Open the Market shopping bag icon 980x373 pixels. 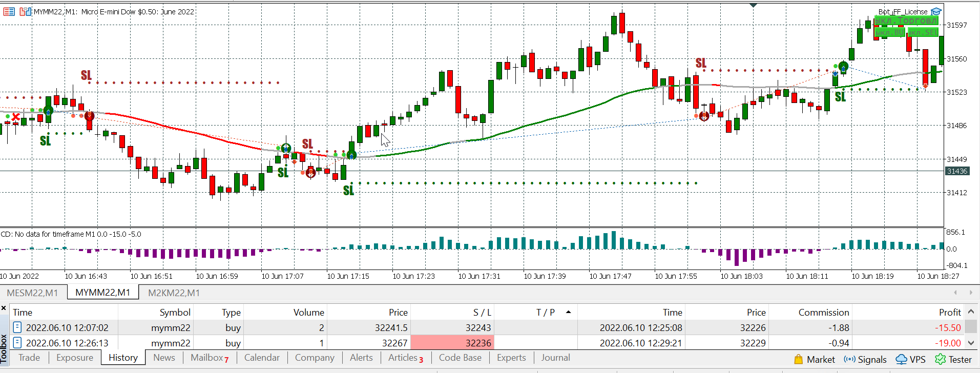click(x=798, y=360)
